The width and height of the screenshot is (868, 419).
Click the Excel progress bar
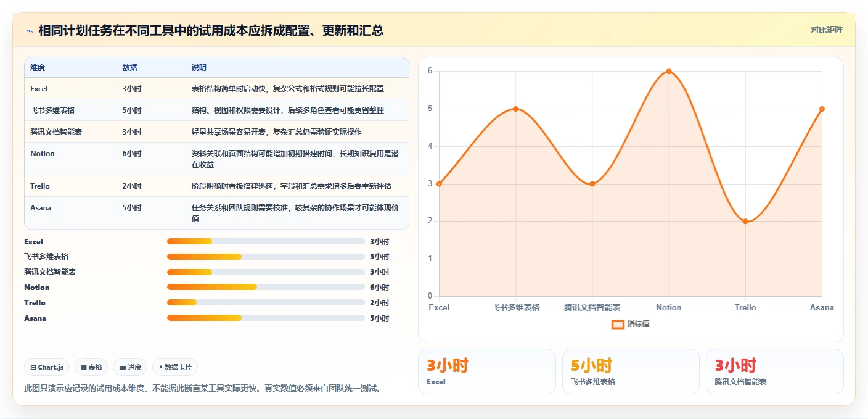pos(266,241)
